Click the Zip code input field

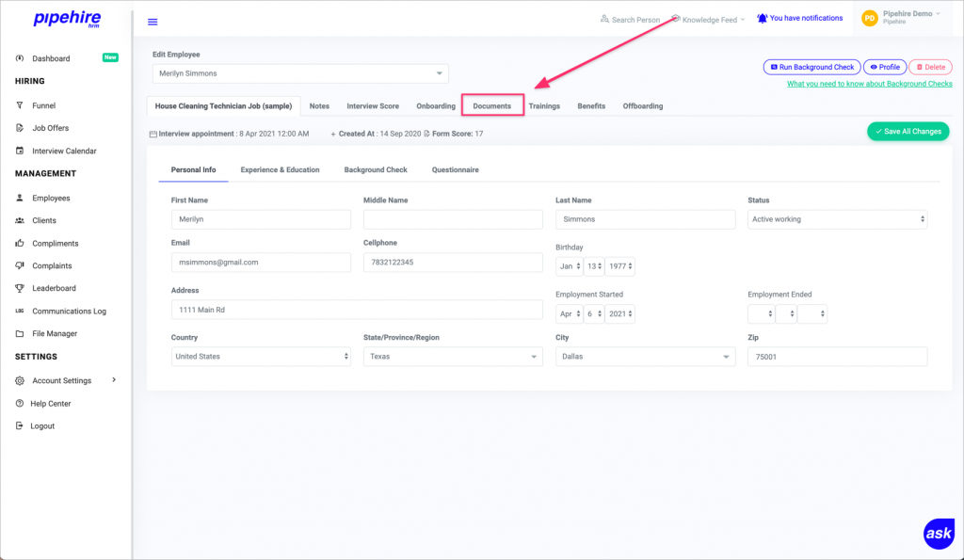pos(836,357)
